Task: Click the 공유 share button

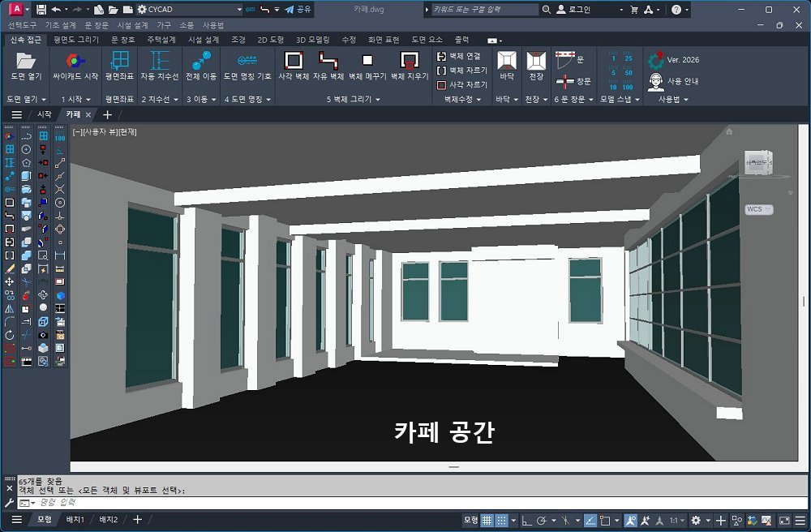Action: click(x=298, y=10)
